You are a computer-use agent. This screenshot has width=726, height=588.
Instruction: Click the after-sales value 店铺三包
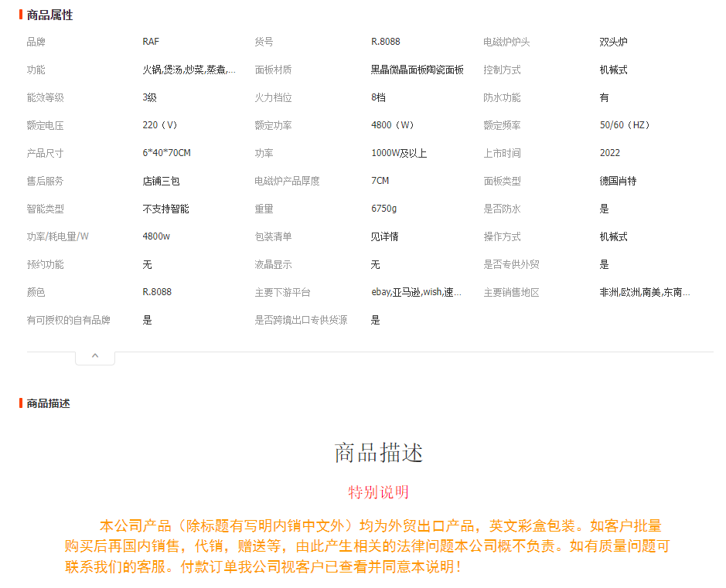tap(161, 181)
